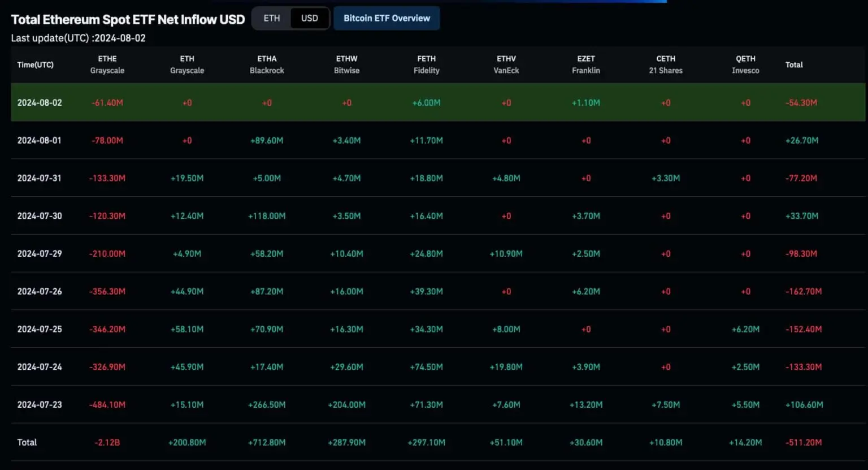Click the QETH Invesco column header
This screenshot has width=868, height=470.
pyautogui.click(x=745, y=64)
